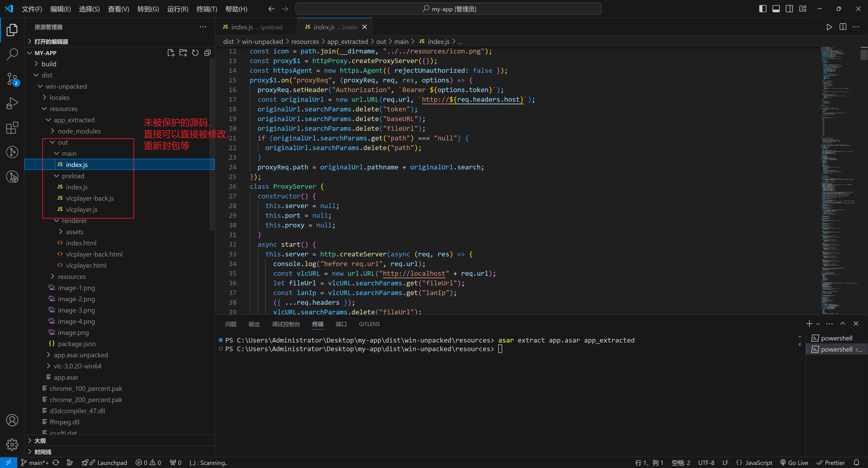
Task: Close the bottom terminal panel
Action: point(856,324)
